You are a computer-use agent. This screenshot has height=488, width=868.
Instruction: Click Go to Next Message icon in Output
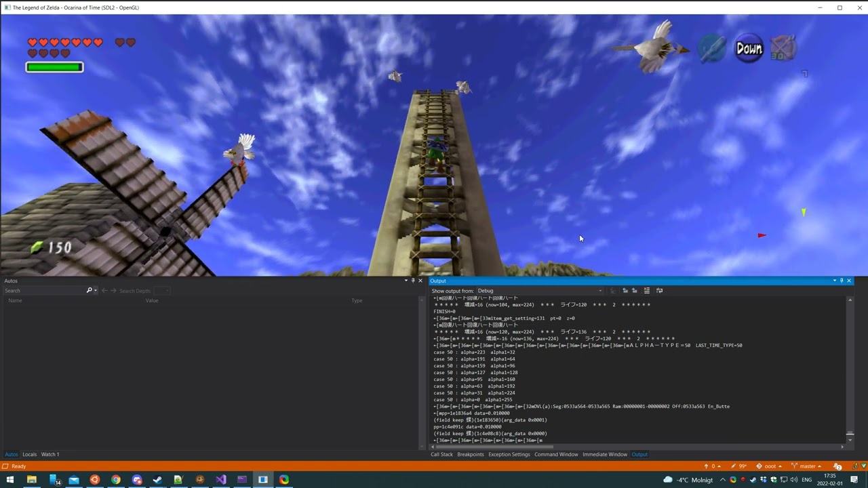(635, 291)
